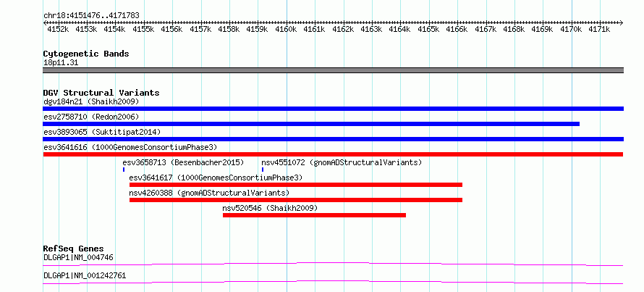Click the 'esv3893065 (Suktitipat2014)' label
Viewport: 644px width, 292px height.
click(102, 132)
